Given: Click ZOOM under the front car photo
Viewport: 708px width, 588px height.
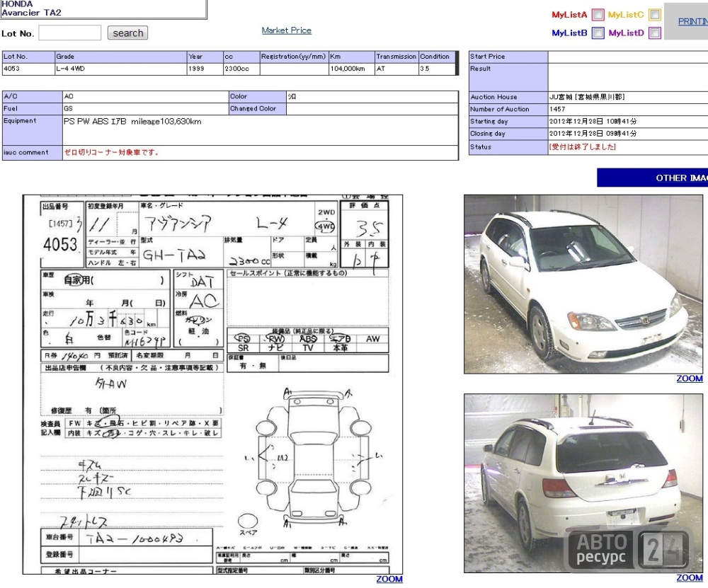Looking at the screenshot, I should 690,379.
